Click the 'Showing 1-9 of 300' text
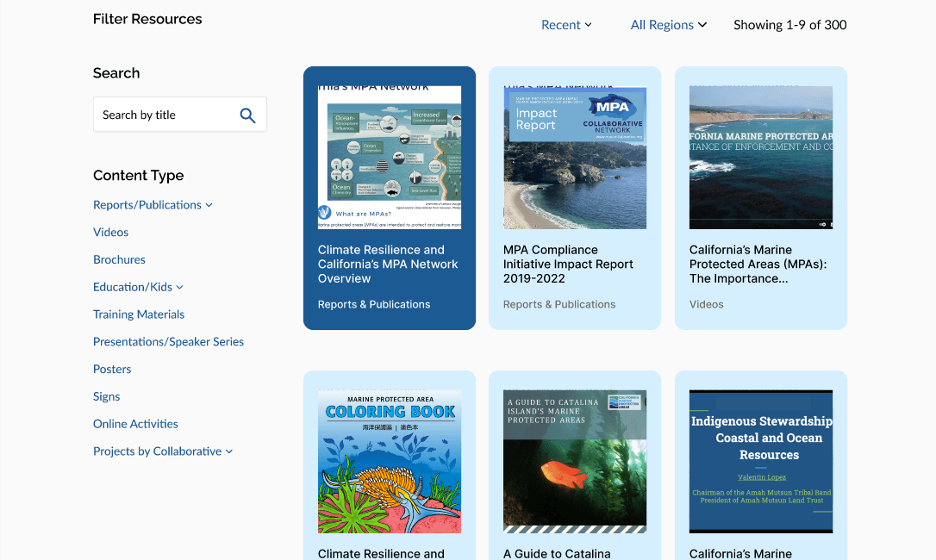 click(789, 25)
